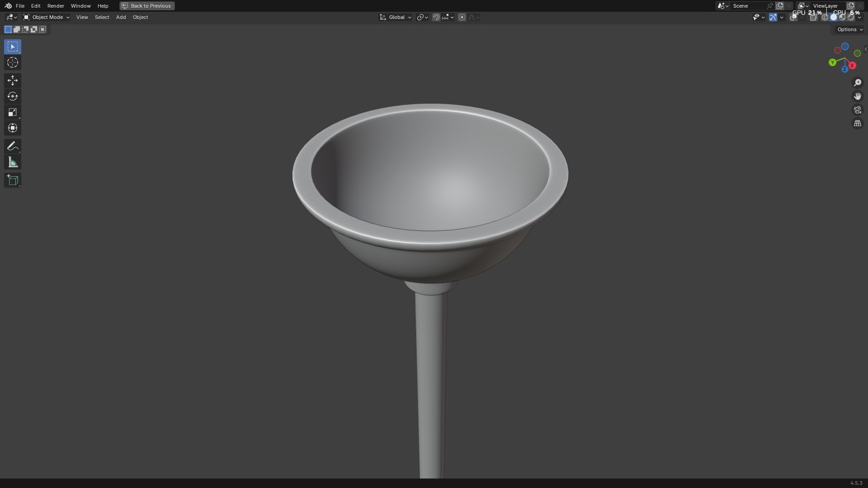Open the Window menu
The image size is (868, 488).
coord(80,6)
